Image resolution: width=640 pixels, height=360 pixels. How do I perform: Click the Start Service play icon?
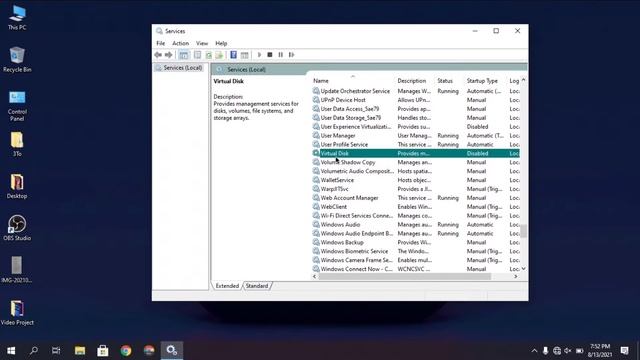pos(259,55)
